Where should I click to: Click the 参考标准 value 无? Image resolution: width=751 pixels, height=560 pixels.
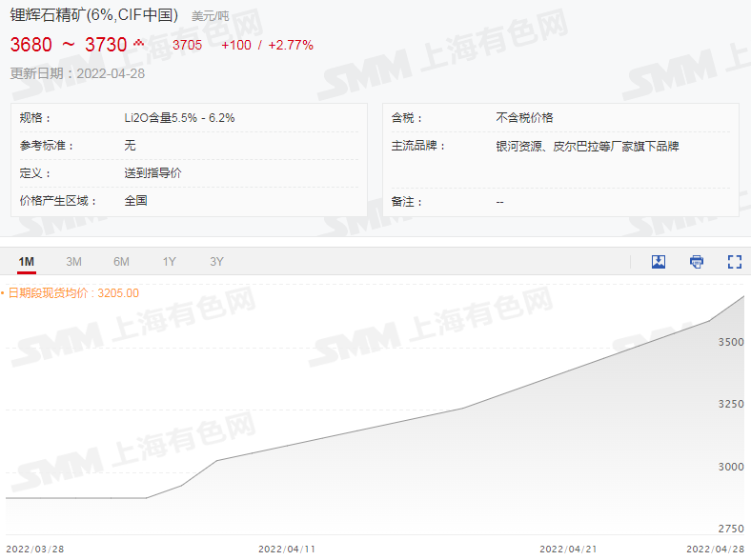click(x=130, y=146)
